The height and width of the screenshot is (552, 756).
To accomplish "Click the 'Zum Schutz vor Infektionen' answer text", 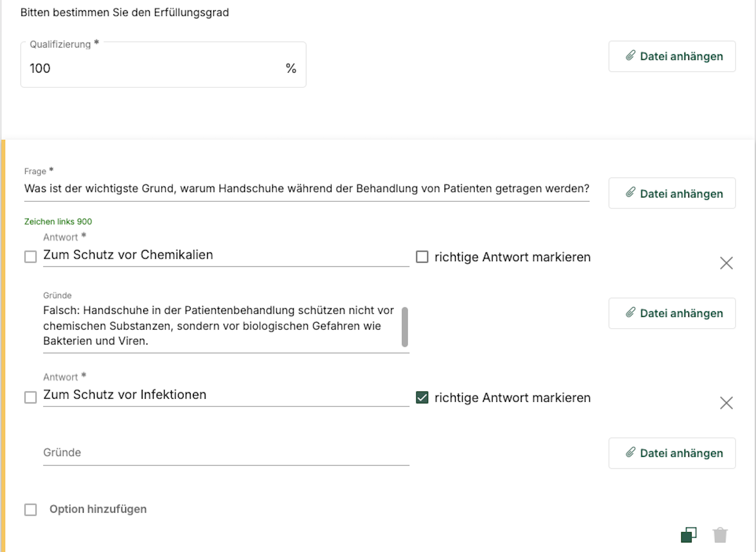I will 125,395.
